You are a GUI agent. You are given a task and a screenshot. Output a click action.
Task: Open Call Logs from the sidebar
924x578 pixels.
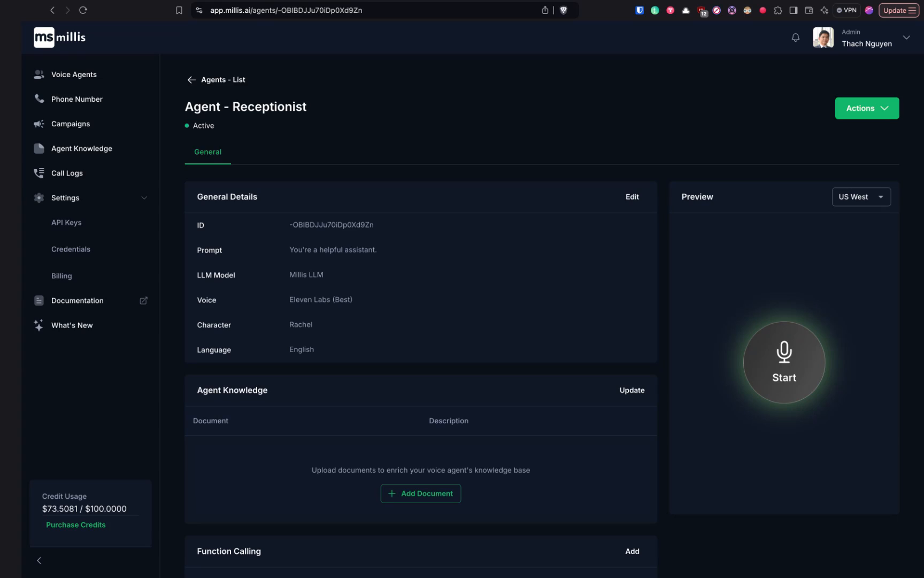click(66, 173)
